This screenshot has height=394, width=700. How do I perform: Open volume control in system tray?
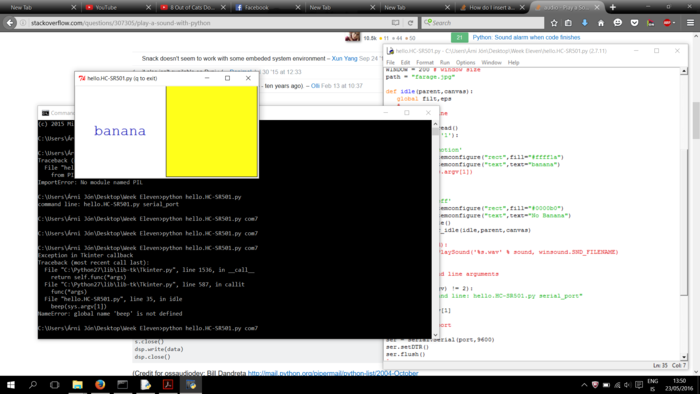(627, 385)
